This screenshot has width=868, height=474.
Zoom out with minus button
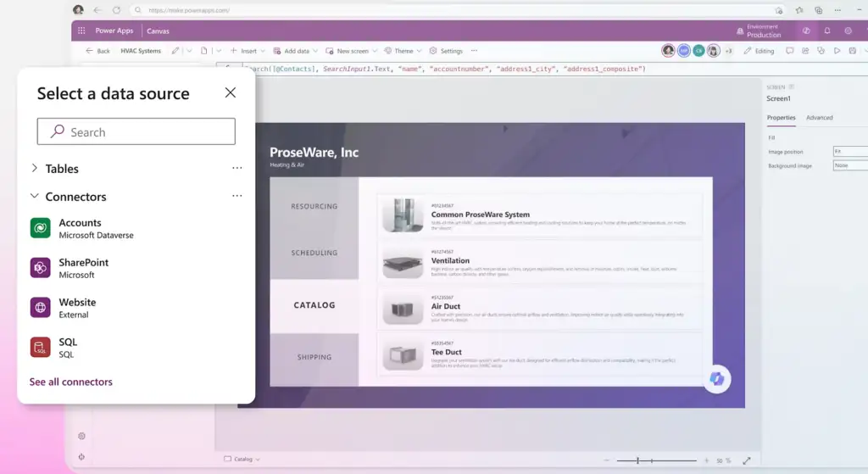tap(607, 460)
